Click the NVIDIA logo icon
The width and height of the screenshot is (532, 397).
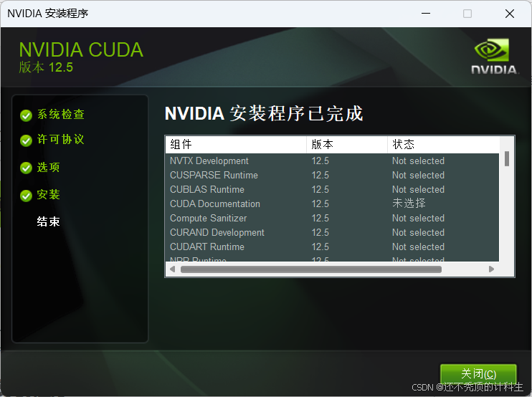[494, 57]
